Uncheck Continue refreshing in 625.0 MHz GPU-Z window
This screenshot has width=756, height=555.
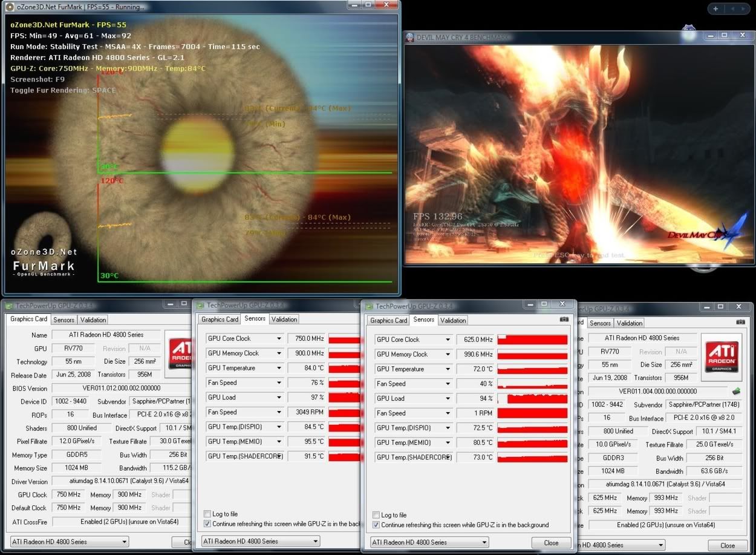(x=376, y=525)
